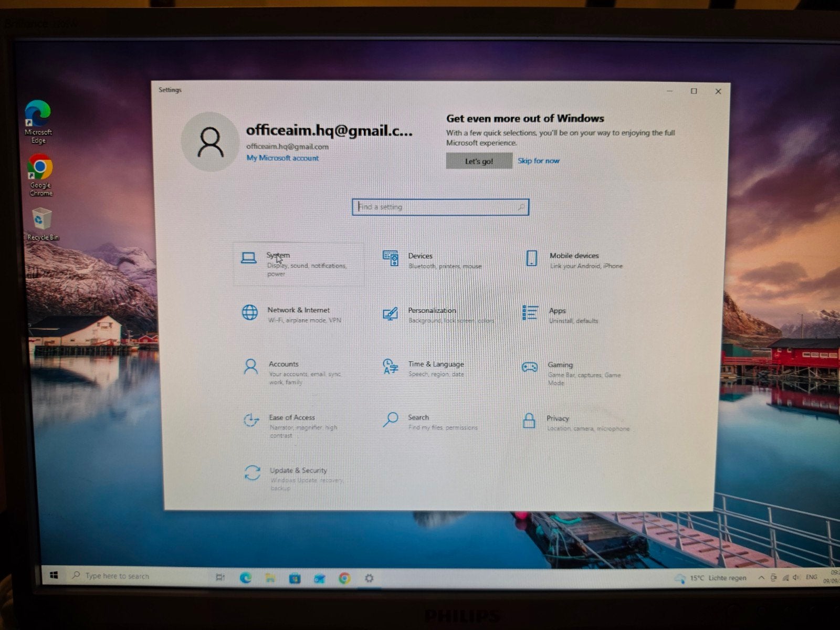The image size is (840, 630).
Task: Click the Network & Internet label
Action: pyautogui.click(x=299, y=310)
